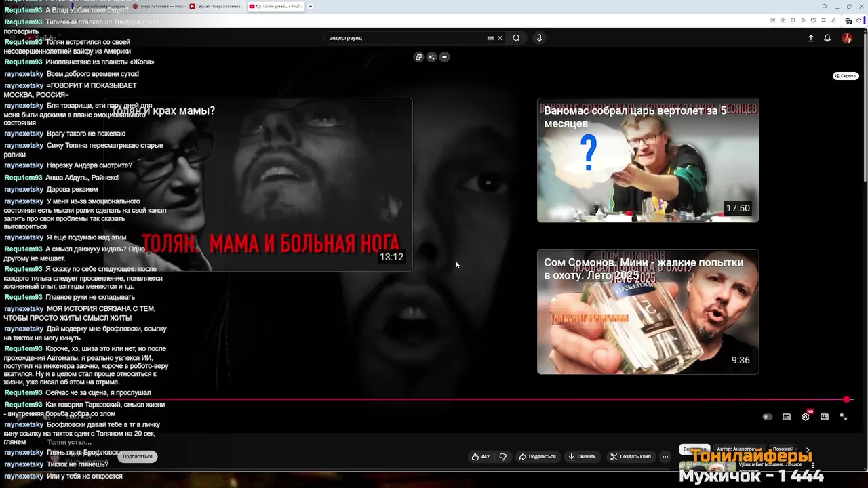Screen dimensions: 868x488
Task: Open Сом Сомонов Мини video card
Action: [x=648, y=312]
